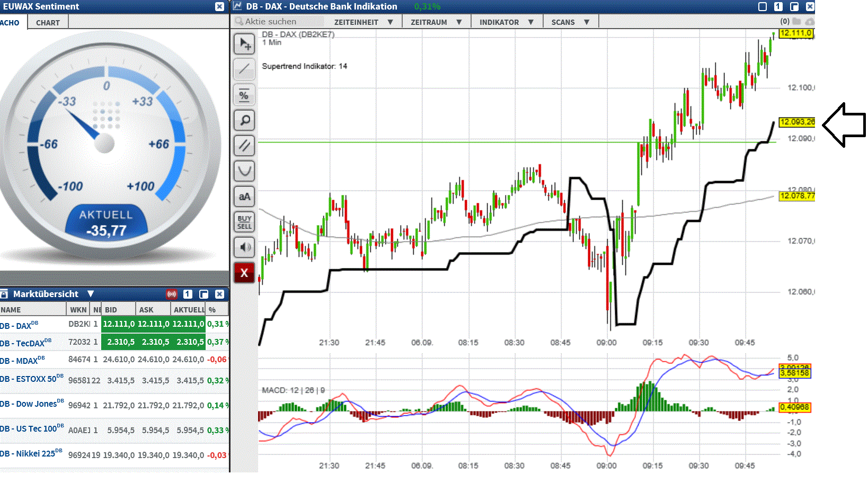
Task: Activate the chart zoom magnifier tool
Action: 244,120
